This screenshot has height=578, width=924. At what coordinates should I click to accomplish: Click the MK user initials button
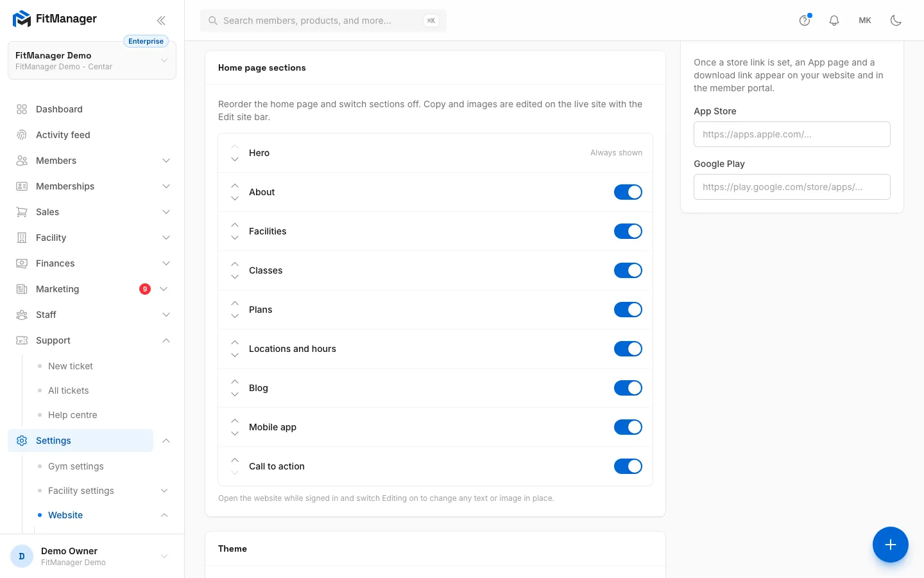(865, 21)
